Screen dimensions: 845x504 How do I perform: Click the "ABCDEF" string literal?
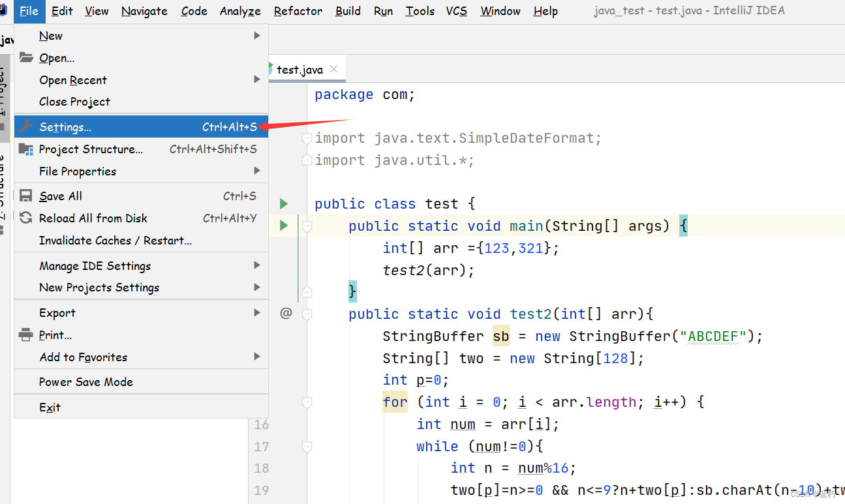click(x=713, y=336)
